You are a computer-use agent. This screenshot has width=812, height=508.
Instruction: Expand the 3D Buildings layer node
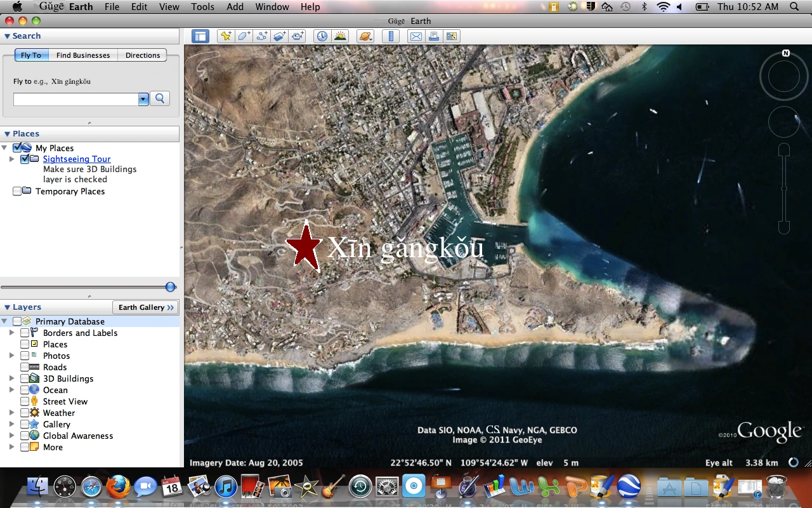tap(11, 378)
